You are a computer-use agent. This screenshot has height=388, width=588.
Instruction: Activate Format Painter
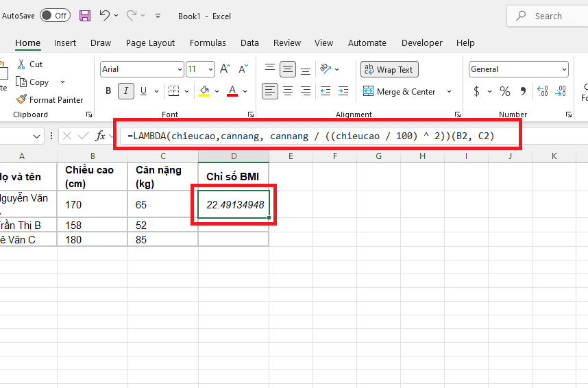[x=49, y=100]
